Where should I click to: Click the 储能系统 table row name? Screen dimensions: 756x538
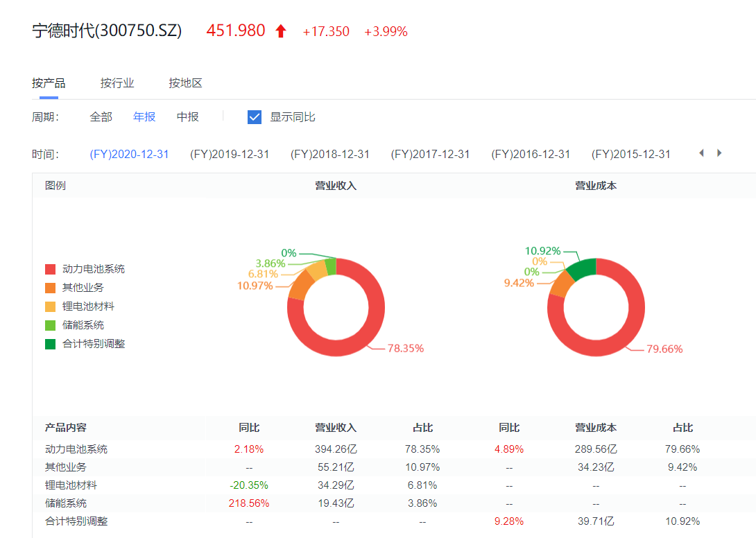(66, 503)
